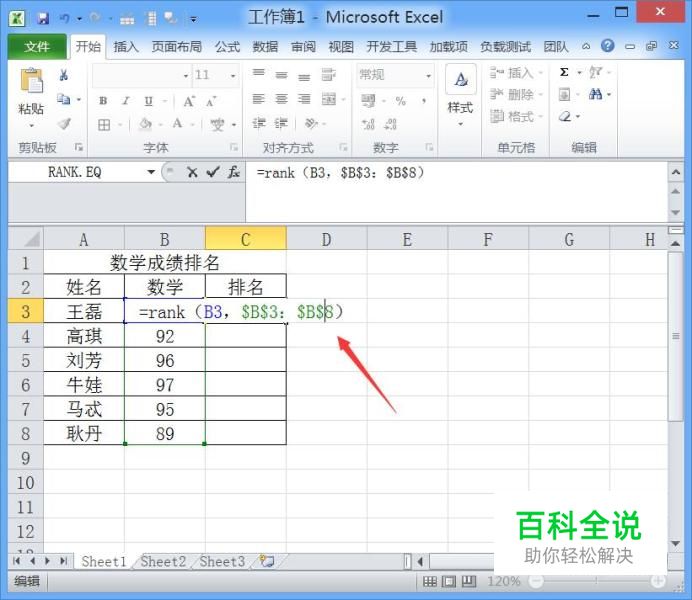Click the Percent Style icon
The width and height of the screenshot is (692, 600).
point(400,101)
